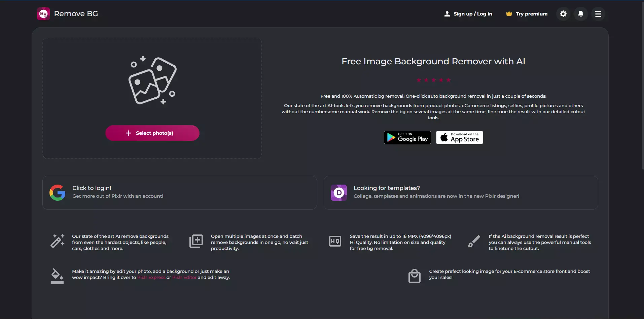Open Download on the App Store badge

coord(459,137)
